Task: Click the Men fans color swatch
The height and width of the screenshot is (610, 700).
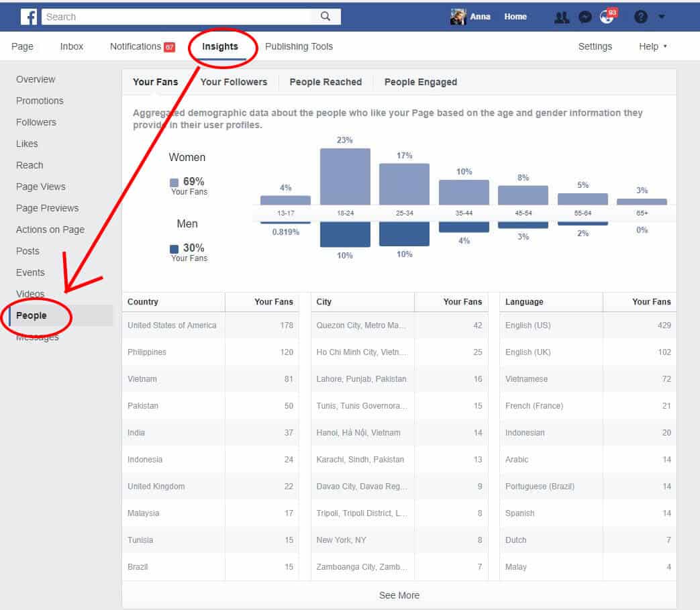Action: (x=174, y=248)
